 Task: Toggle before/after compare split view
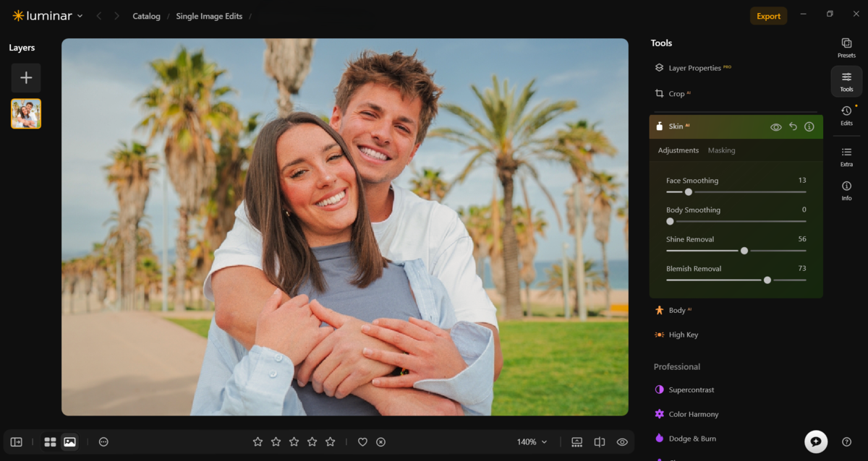click(600, 441)
